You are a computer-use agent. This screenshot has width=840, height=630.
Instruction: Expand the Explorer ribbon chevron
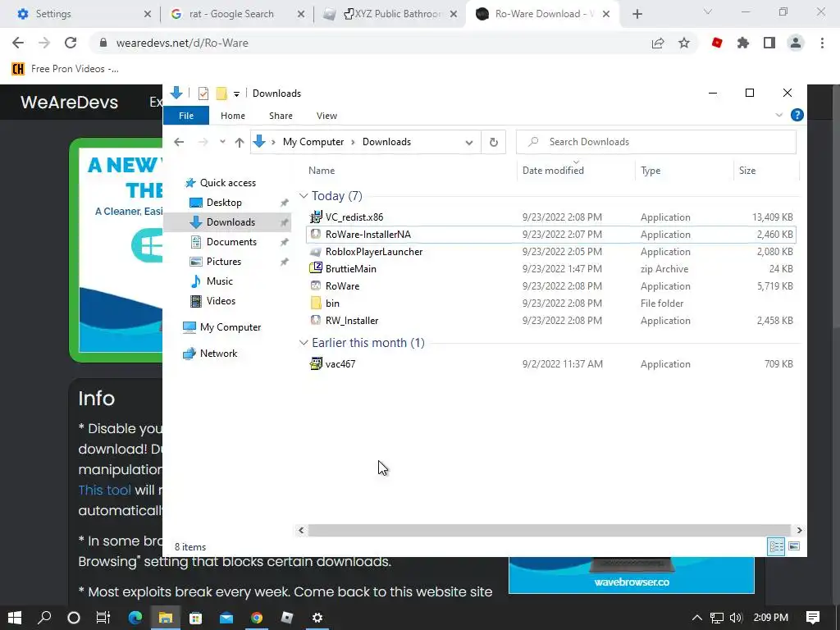779,115
